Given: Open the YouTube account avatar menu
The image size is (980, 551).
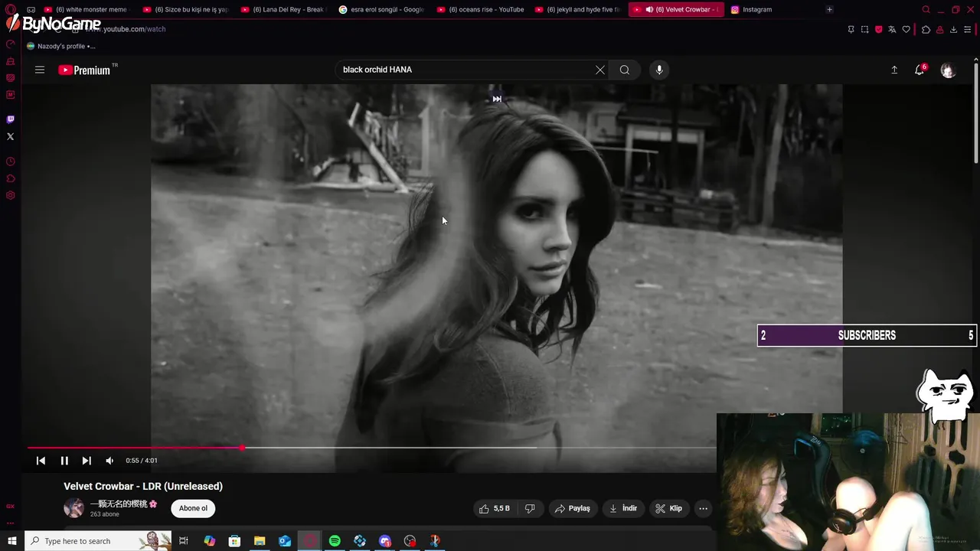Looking at the screenshot, I should click(x=948, y=70).
